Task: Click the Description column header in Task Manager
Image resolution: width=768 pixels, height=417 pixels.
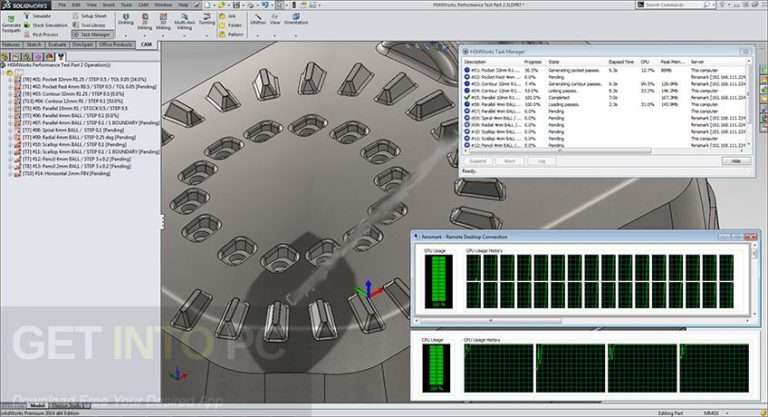Action: click(x=475, y=62)
